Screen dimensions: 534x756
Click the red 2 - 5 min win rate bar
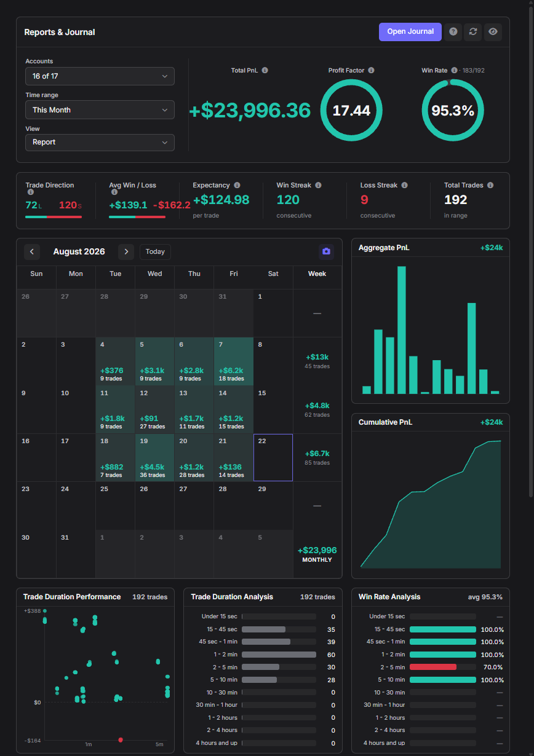[x=433, y=667]
